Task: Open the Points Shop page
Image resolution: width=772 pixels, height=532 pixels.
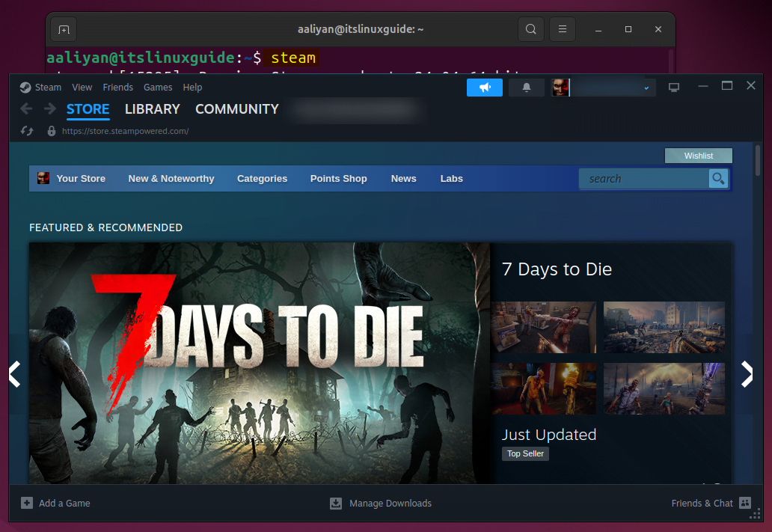Action: (x=338, y=178)
